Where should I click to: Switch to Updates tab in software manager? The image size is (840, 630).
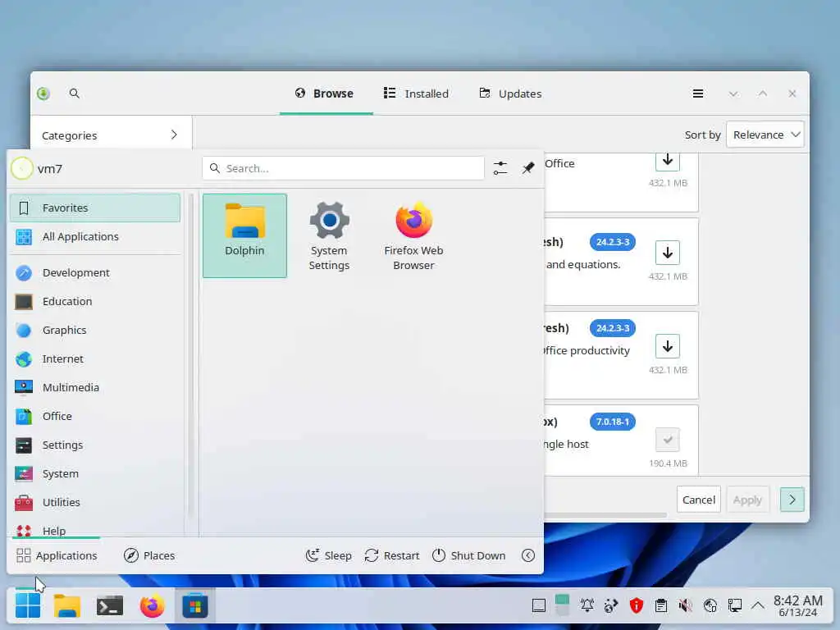pyautogui.click(x=510, y=94)
